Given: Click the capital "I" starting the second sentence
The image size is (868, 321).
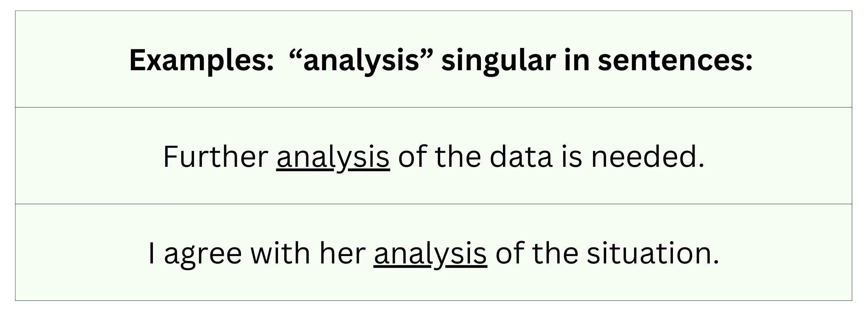Looking at the screenshot, I should pos(151,254).
